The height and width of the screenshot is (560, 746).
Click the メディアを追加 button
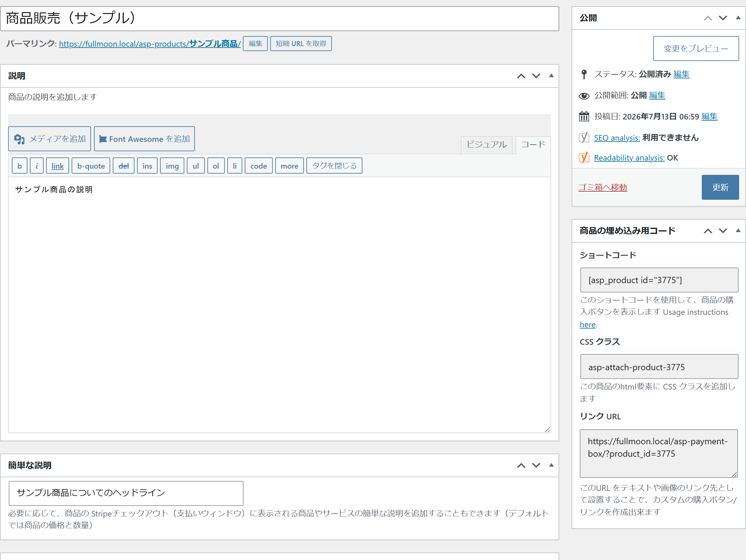coord(50,139)
